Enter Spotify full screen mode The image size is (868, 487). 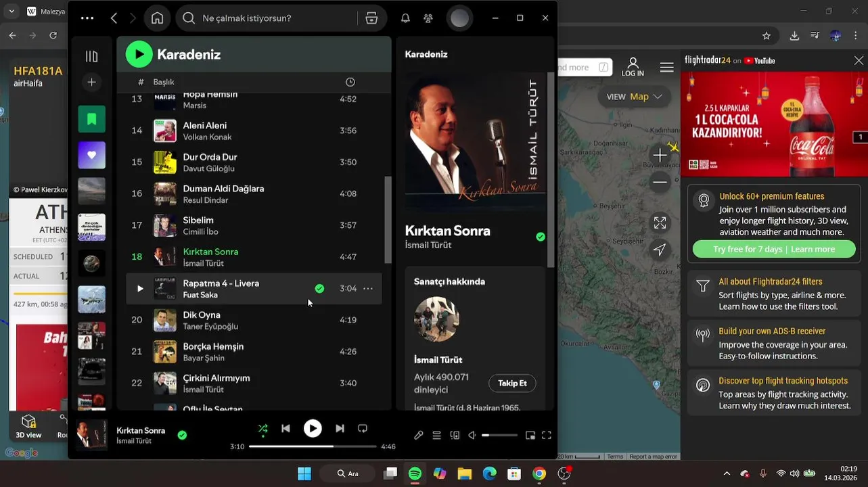tap(547, 436)
